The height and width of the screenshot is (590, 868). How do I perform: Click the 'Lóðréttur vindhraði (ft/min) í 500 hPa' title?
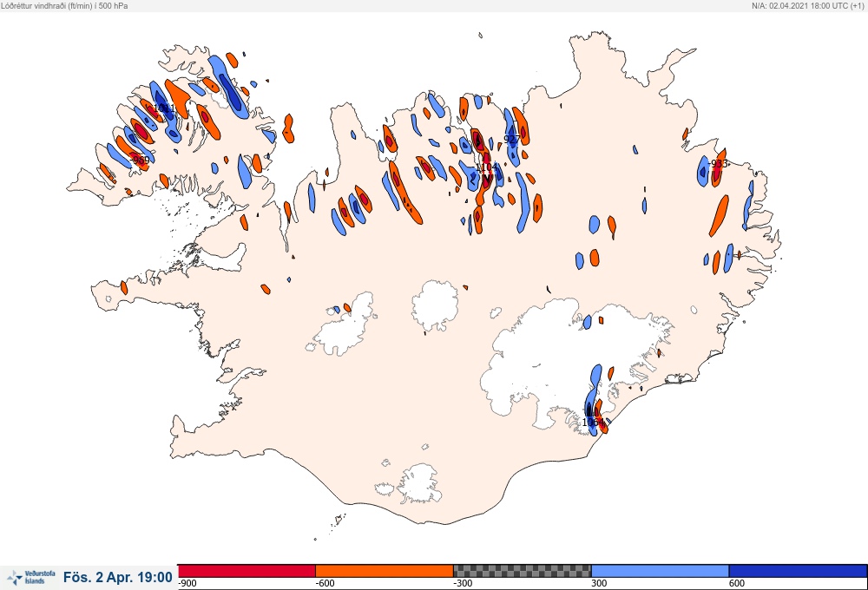(x=65, y=5)
